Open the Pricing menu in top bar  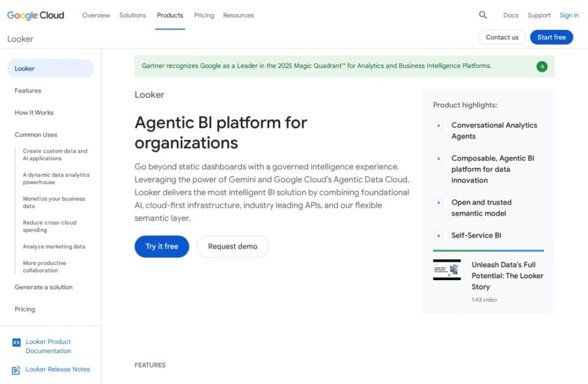click(204, 15)
